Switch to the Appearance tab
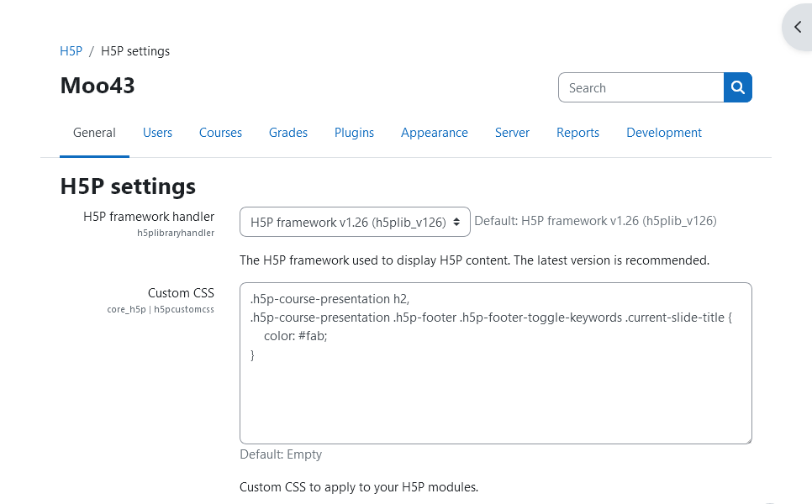812x504 pixels. pyautogui.click(x=435, y=133)
